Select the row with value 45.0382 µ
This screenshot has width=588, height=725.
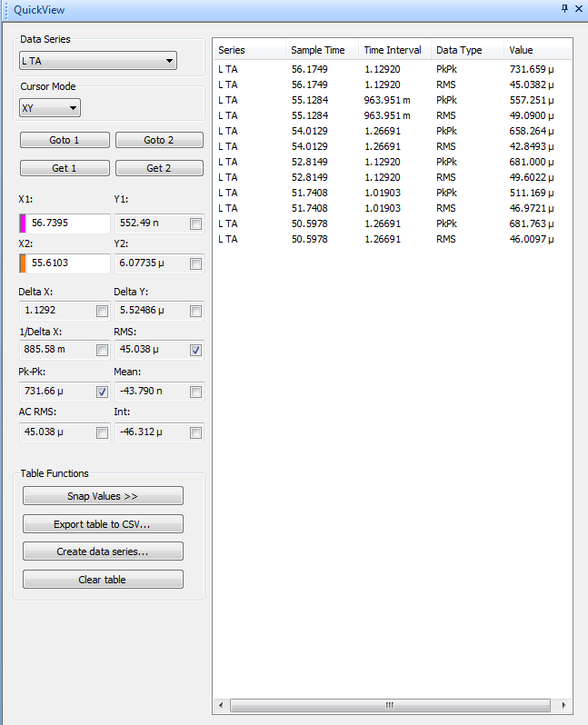[393, 84]
